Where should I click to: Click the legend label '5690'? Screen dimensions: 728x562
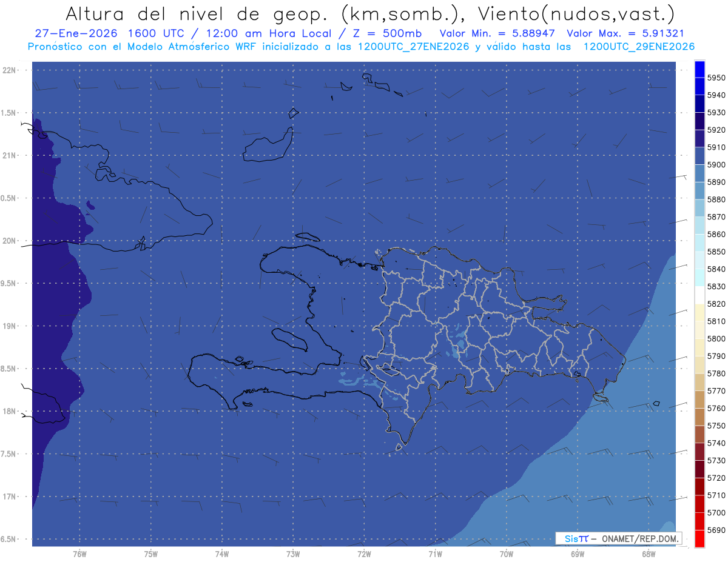[716, 530]
